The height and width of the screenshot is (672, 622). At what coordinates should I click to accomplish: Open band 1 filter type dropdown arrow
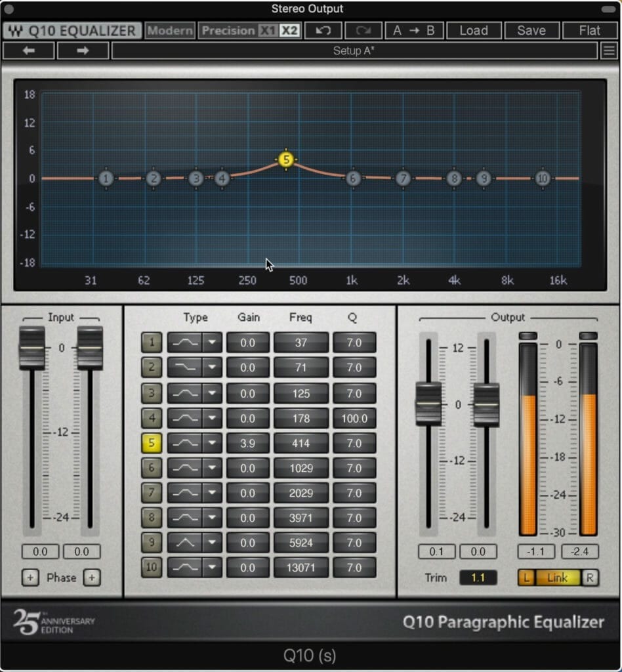pos(212,342)
